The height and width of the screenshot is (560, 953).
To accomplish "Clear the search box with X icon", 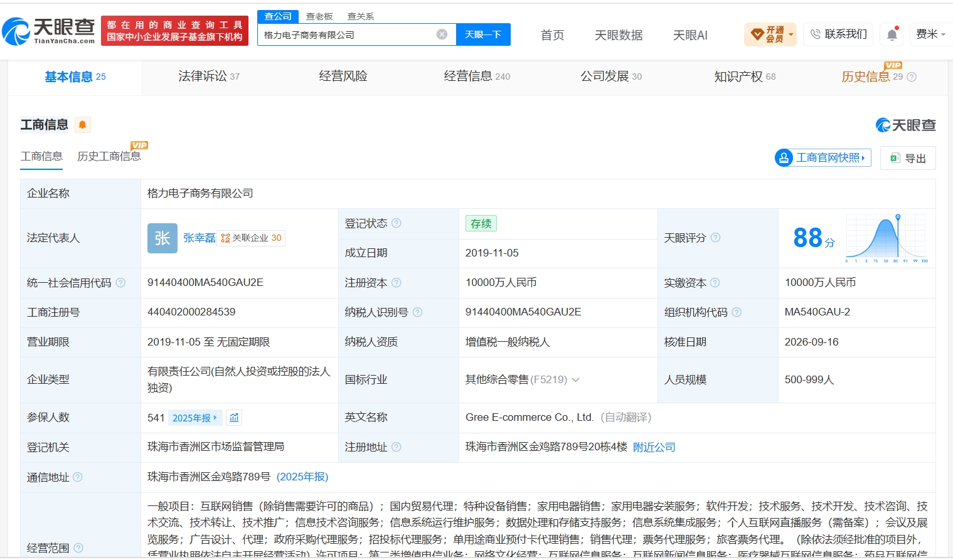I will 442,34.
